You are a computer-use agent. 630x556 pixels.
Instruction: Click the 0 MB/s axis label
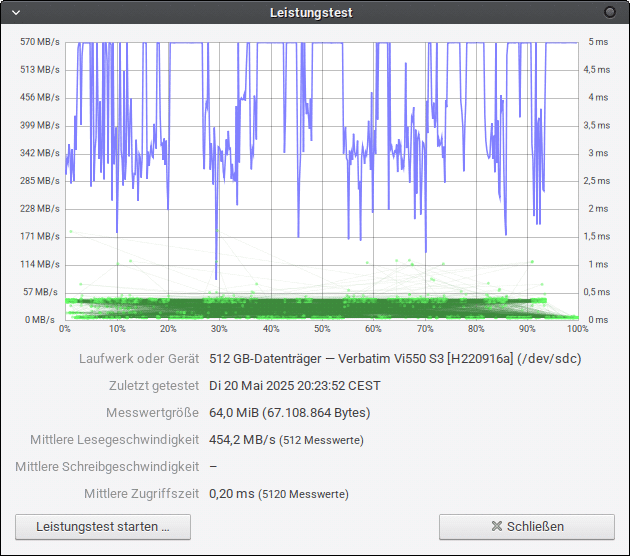40,320
